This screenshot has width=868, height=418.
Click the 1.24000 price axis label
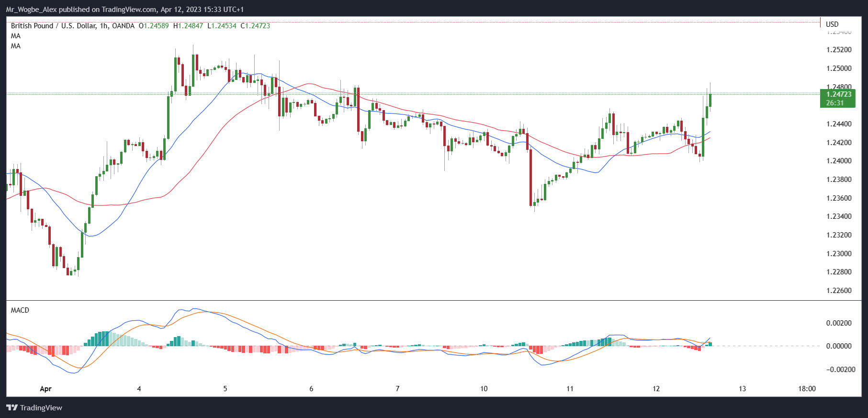(839, 161)
